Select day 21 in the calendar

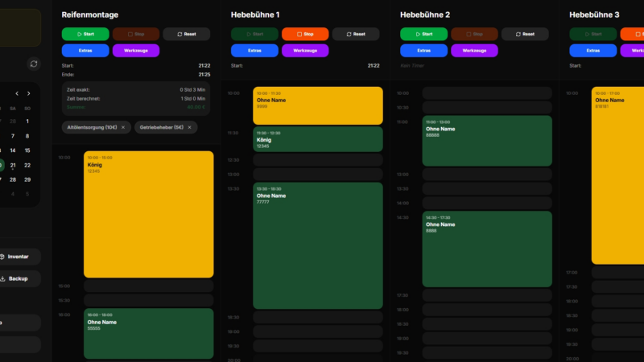tap(13, 165)
